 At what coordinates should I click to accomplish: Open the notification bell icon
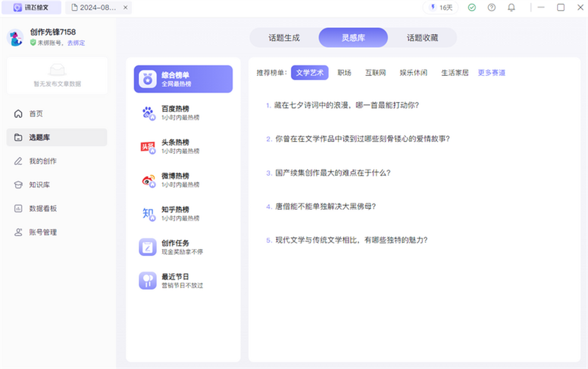coord(511,8)
